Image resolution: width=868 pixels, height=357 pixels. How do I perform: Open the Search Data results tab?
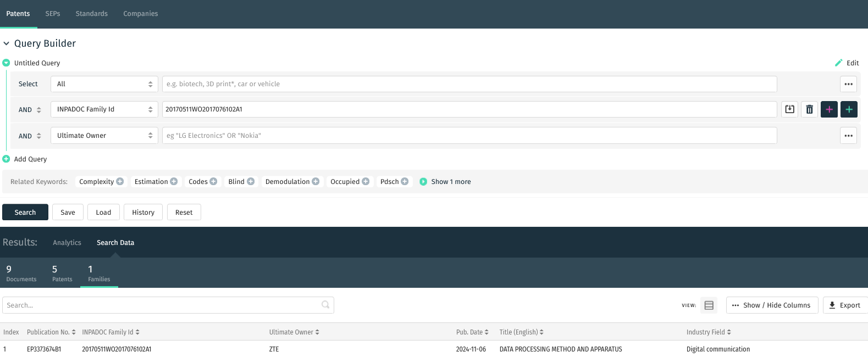coord(115,243)
